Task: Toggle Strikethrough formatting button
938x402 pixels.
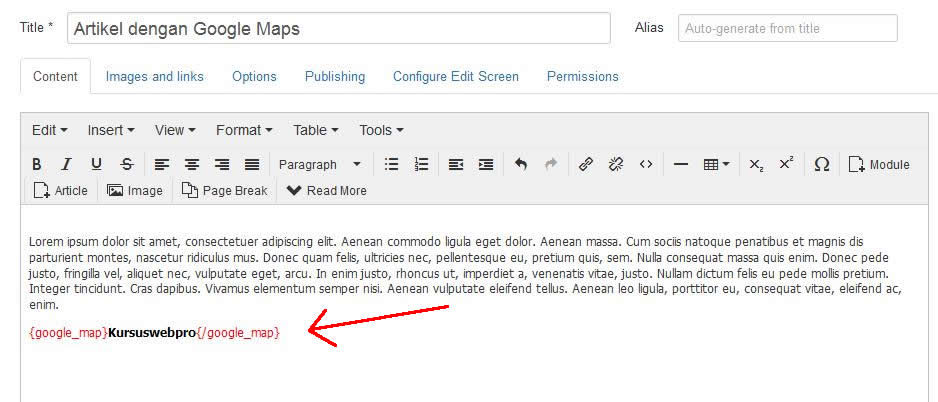Action: click(x=126, y=165)
